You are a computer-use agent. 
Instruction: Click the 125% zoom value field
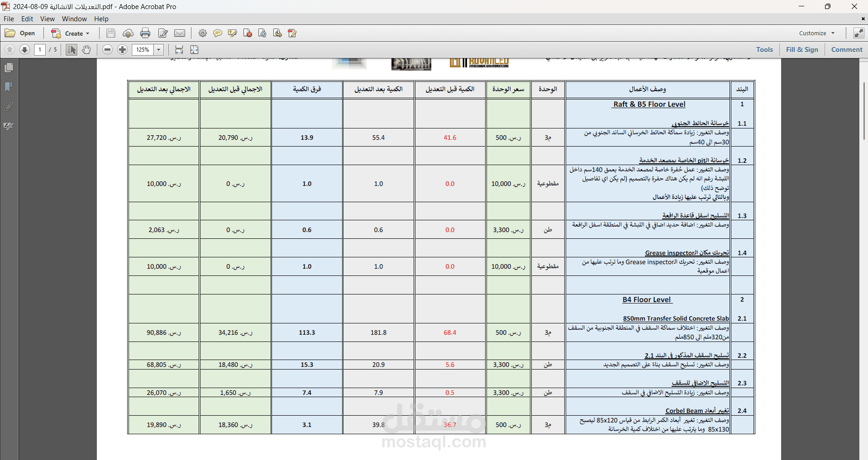tap(143, 50)
